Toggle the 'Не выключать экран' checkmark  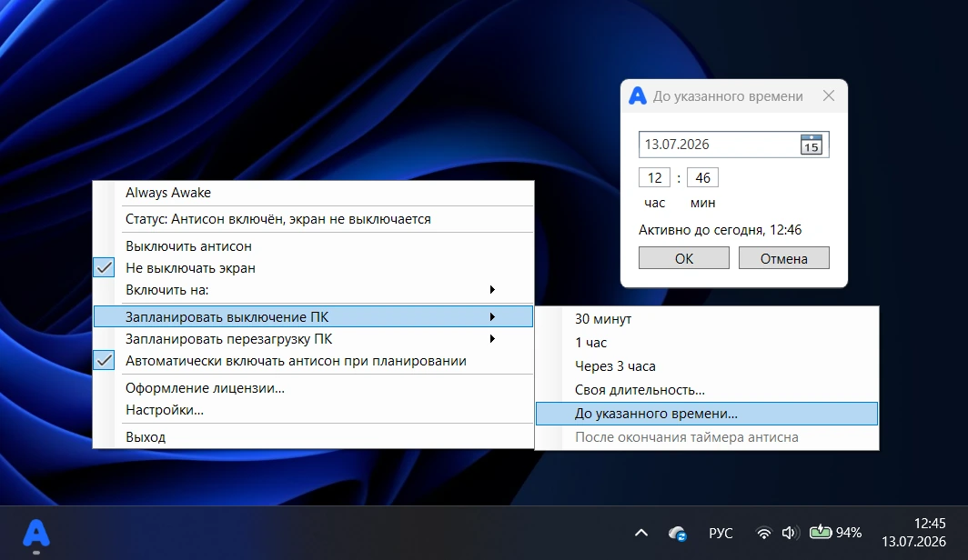[105, 268]
